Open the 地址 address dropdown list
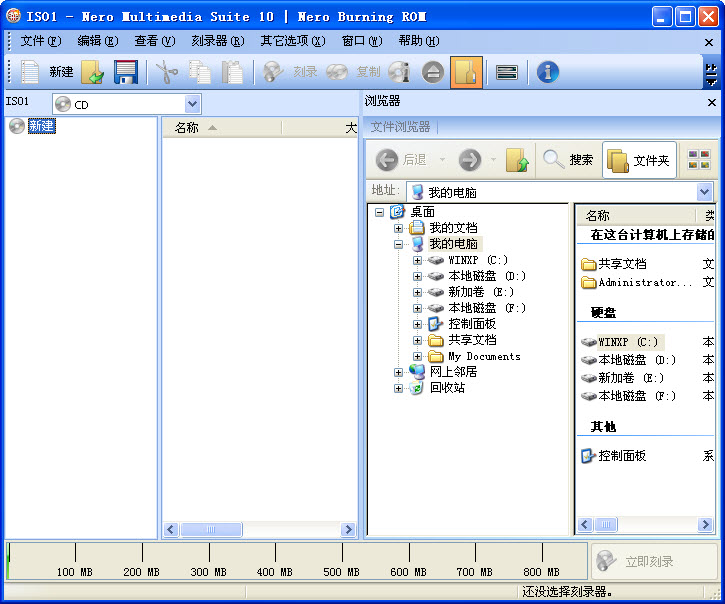This screenshot has height=604, width=725. pyautogui.click(x=704, y=192)
